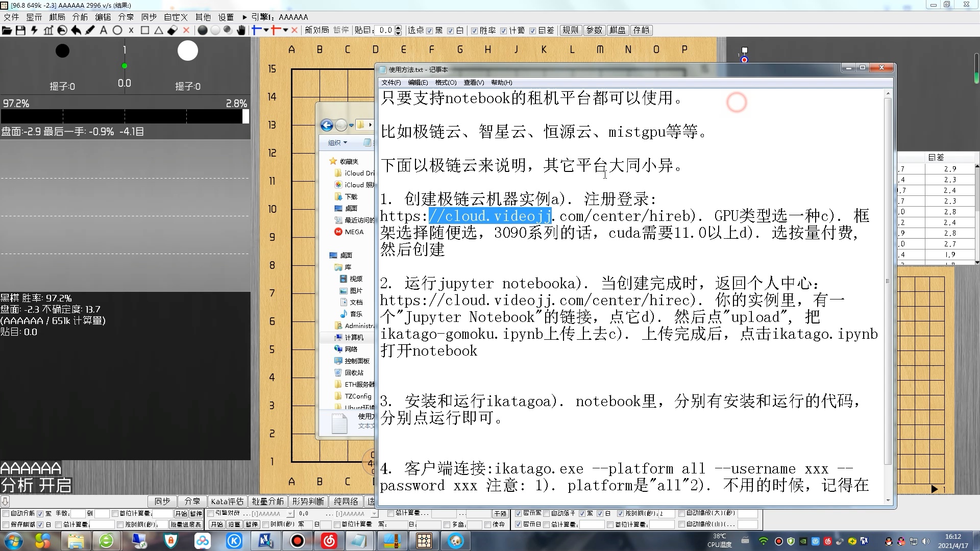
Task: Toggle the 计算 checkbox
Action: coord(504,31)
